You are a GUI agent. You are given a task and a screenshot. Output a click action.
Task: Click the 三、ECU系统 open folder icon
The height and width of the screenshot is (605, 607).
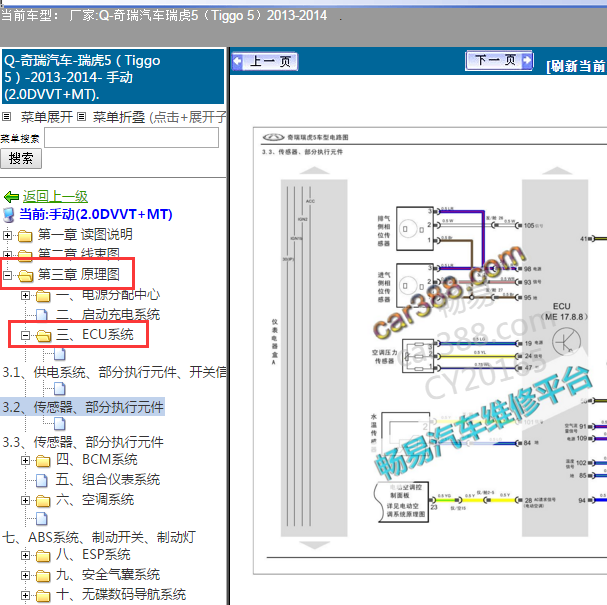click(x=44, y=336)
